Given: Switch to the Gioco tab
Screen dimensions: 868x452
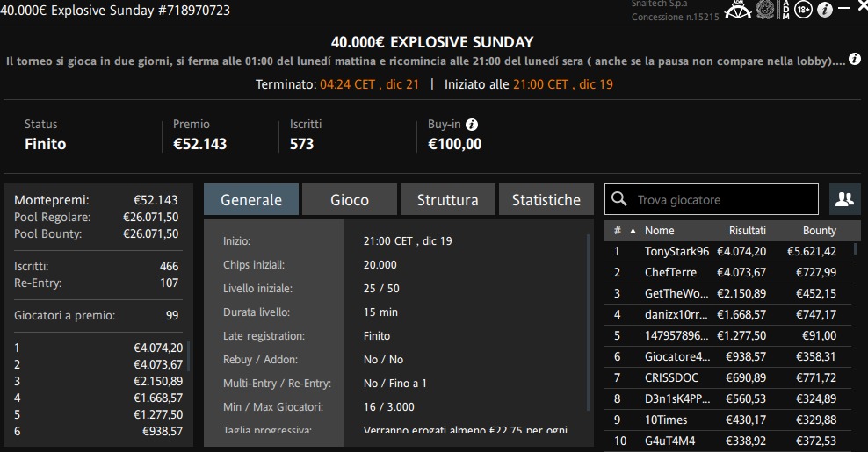Looking at the screenshot, I should pyautogui.click(x=350, y=200).
